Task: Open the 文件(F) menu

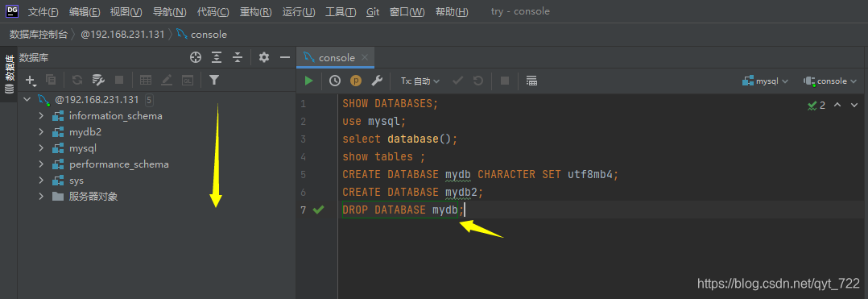Action: pos(43,11)
